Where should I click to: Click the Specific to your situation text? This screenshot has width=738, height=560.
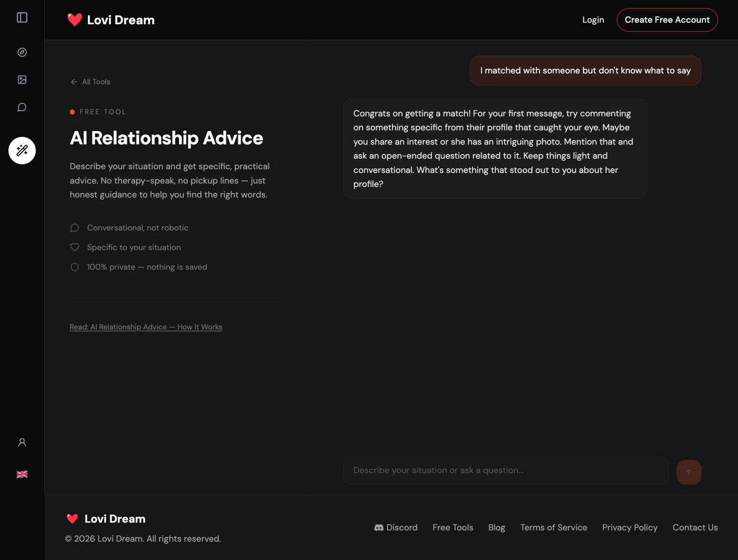click(x=134, y=247)
